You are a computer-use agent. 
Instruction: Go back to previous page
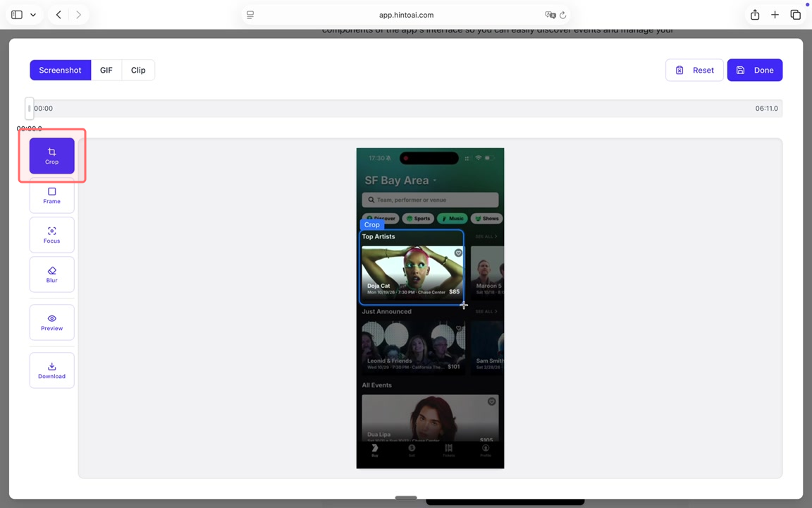coord(59,15)
